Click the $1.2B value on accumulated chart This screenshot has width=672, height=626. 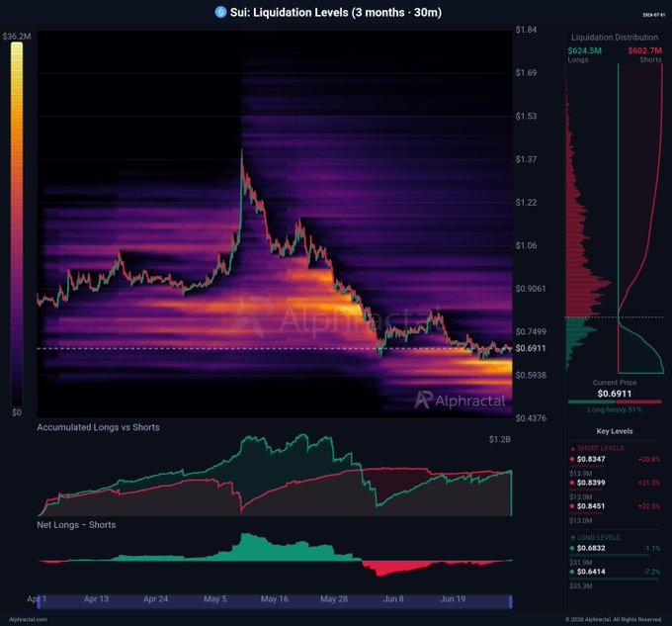pyautogui.click(x=500, y=439)
